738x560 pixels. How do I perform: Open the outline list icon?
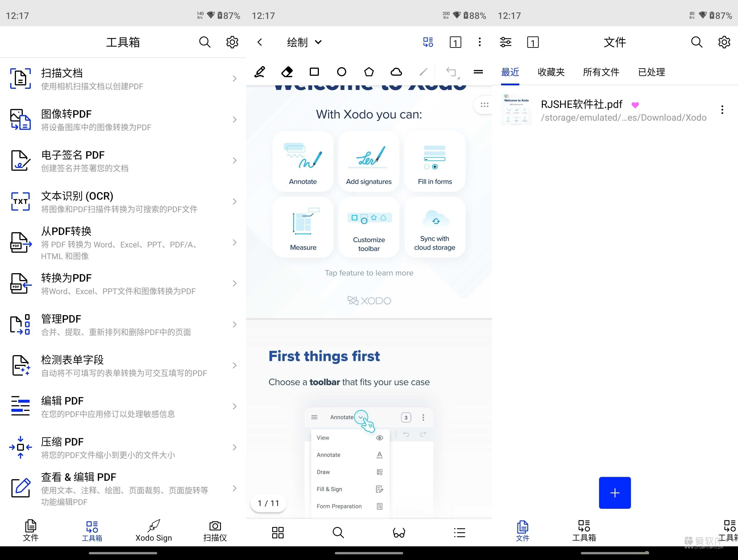(459, 533)
